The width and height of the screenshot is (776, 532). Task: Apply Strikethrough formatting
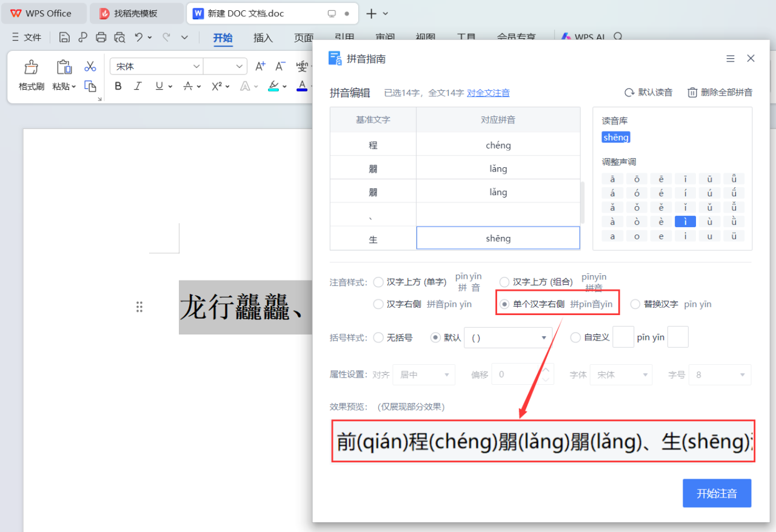pyautogui.click(x=189, y=86)
